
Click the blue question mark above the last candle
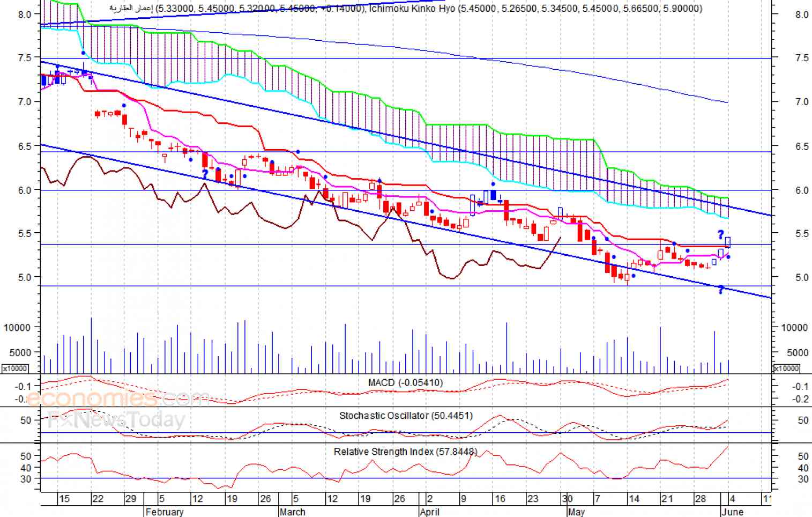point(721,235)
